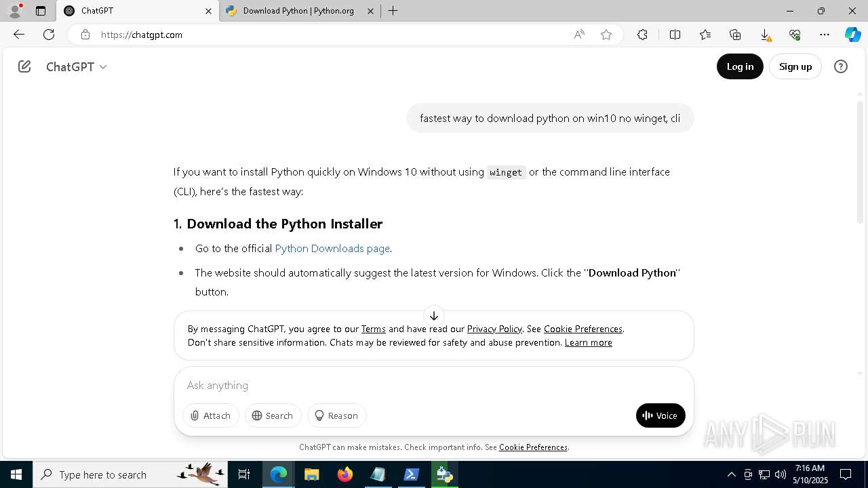This screenshot has height=488, width=868.
Task: Open the browser profile icon
Action: [14, 11]
